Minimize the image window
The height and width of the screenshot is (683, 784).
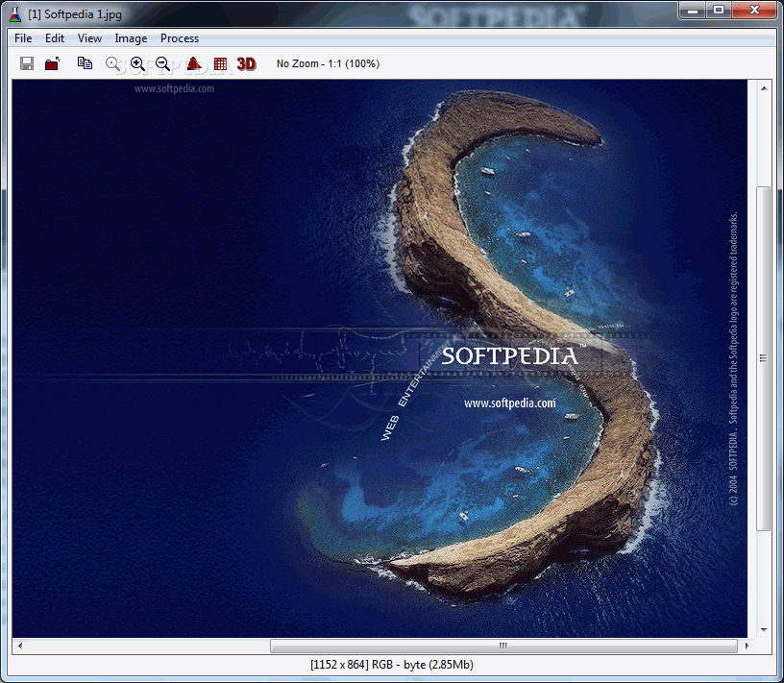click(x=693, y=10)
